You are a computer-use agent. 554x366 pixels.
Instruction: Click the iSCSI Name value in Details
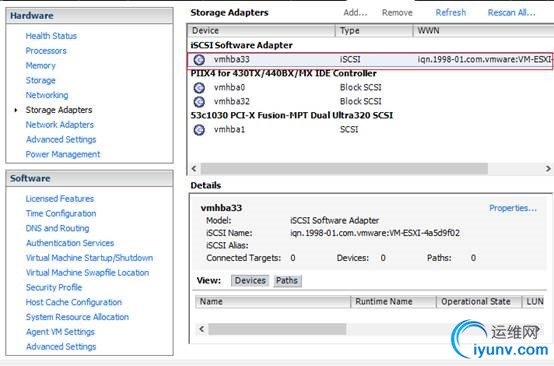(x=375, y=233)
